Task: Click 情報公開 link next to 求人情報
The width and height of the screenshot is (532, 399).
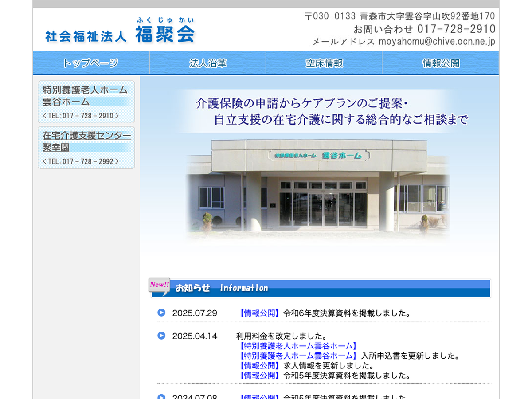Action: click(x=259, y=365)
